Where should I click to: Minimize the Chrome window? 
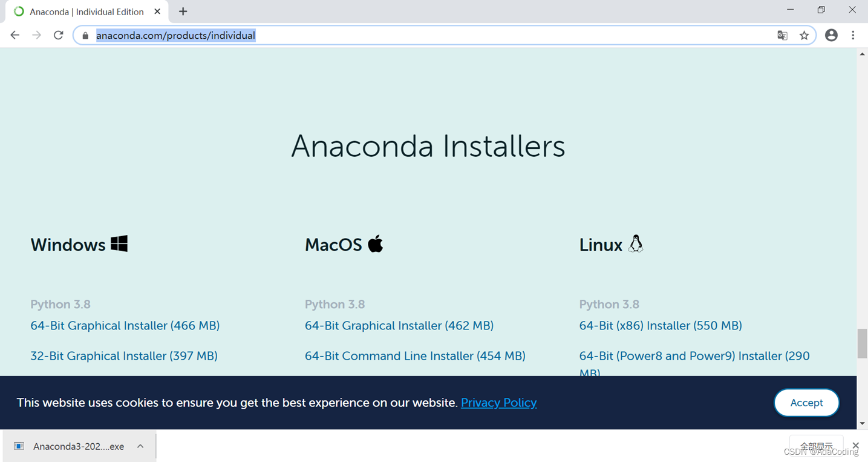(790, 10)
